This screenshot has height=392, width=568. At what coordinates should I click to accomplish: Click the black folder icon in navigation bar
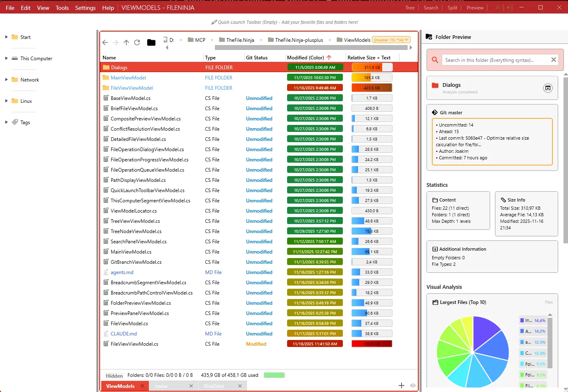[151, 43]
